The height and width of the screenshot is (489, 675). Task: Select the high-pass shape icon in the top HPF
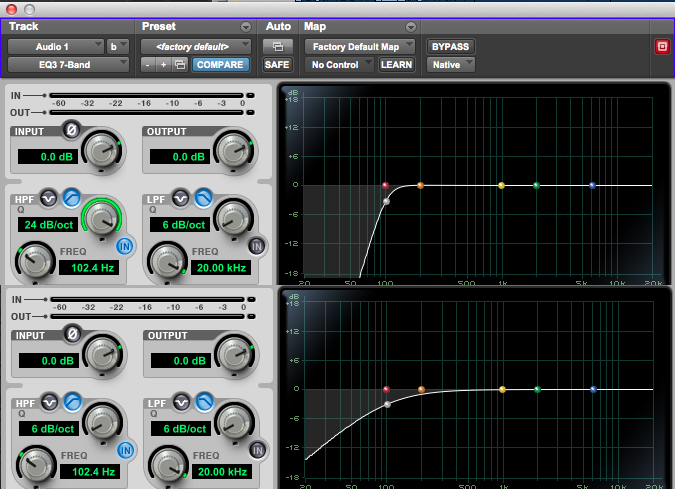coord(71,197)
